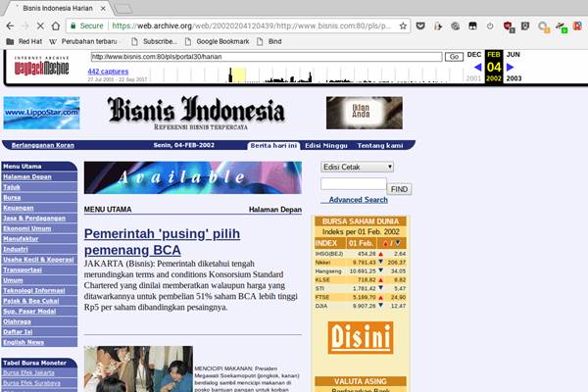Image resolution: width=588 pixels, height=392 pixels.
Task: Open Bursa in the side menu
Action: click(x=12, y=197)
